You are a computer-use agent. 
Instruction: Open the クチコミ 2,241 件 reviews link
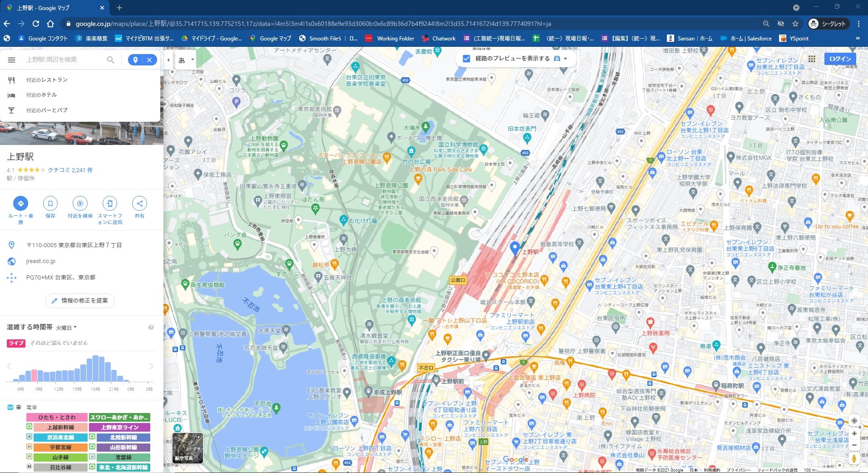click(70, 170)
